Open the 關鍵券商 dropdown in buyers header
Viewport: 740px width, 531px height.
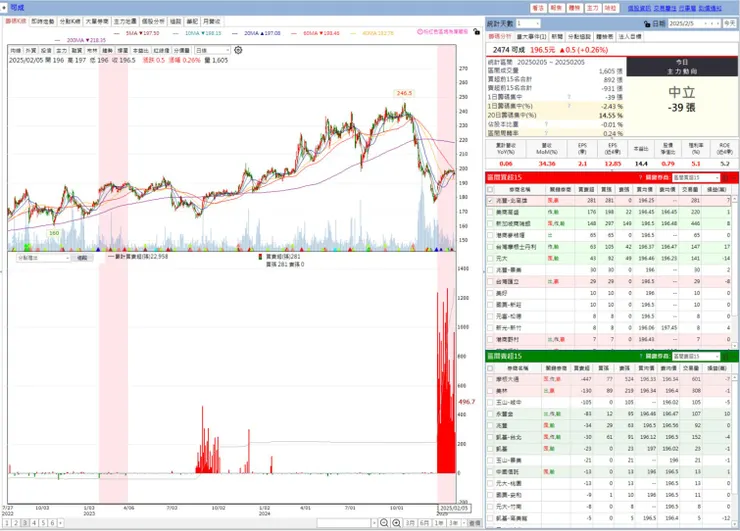point(696,177)
